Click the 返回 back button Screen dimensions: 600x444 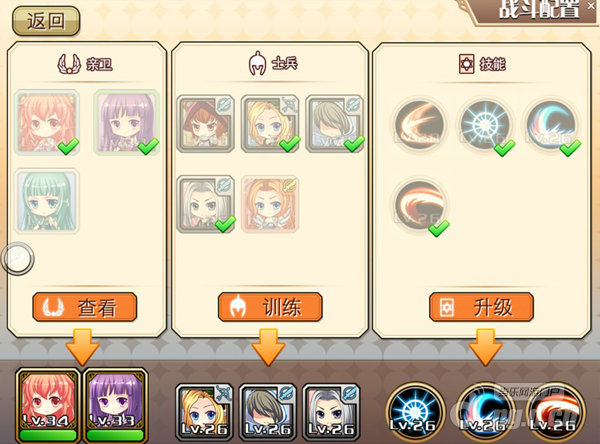(x=46, y=21)
